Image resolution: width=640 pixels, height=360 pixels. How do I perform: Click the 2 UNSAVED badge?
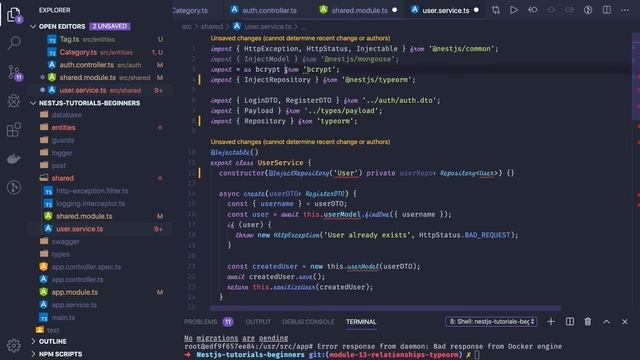click(x=109, y=26)
